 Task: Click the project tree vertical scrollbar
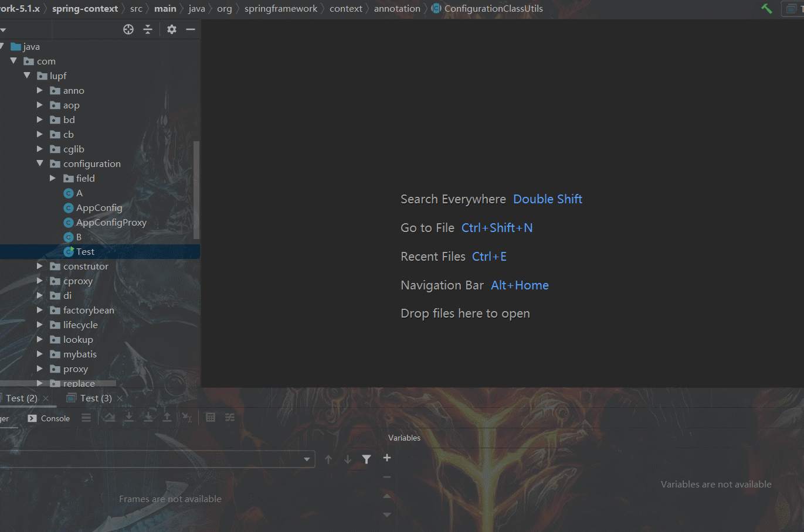pos(196,190)
